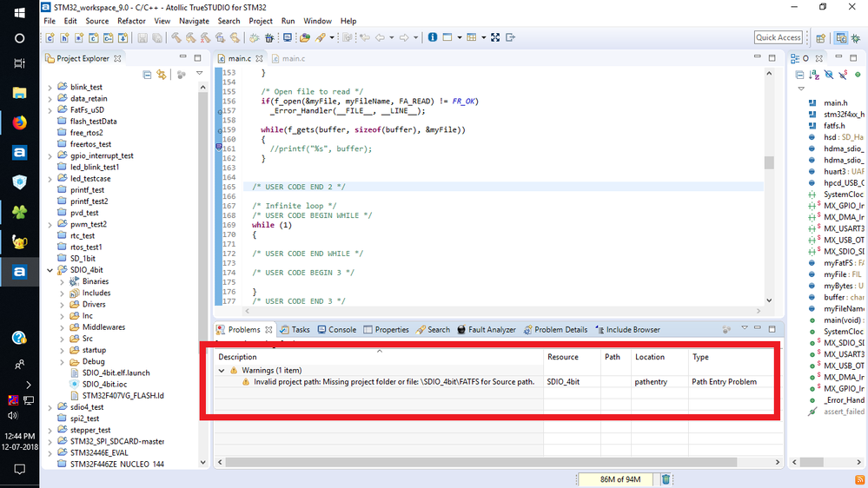Click the Quick Access search field

779,37
